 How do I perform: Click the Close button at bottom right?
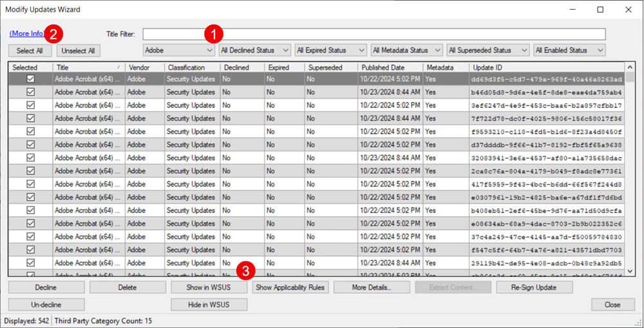pyautogui.click(x=613, y=305)
